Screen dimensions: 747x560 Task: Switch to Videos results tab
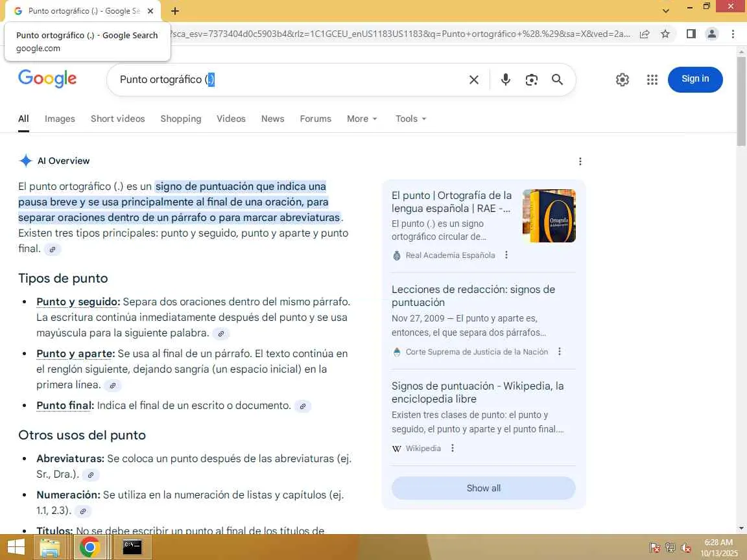tap(231, 119)
